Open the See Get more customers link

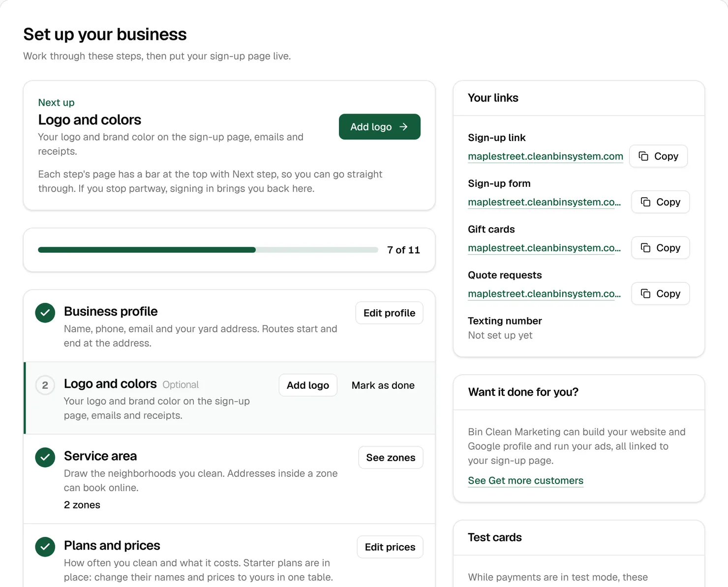(x=525, y=481)
